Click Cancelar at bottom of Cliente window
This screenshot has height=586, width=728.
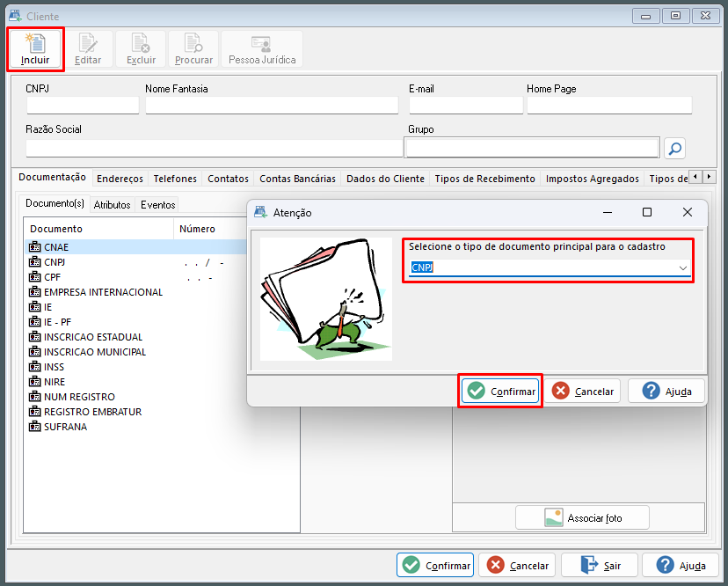(x=517, y=565)
